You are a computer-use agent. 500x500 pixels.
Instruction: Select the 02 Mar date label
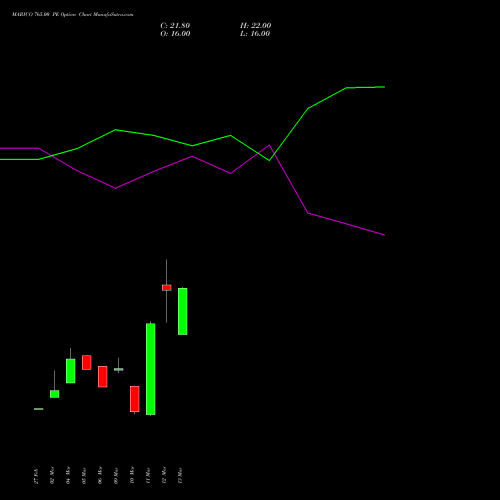coord(52,476)
